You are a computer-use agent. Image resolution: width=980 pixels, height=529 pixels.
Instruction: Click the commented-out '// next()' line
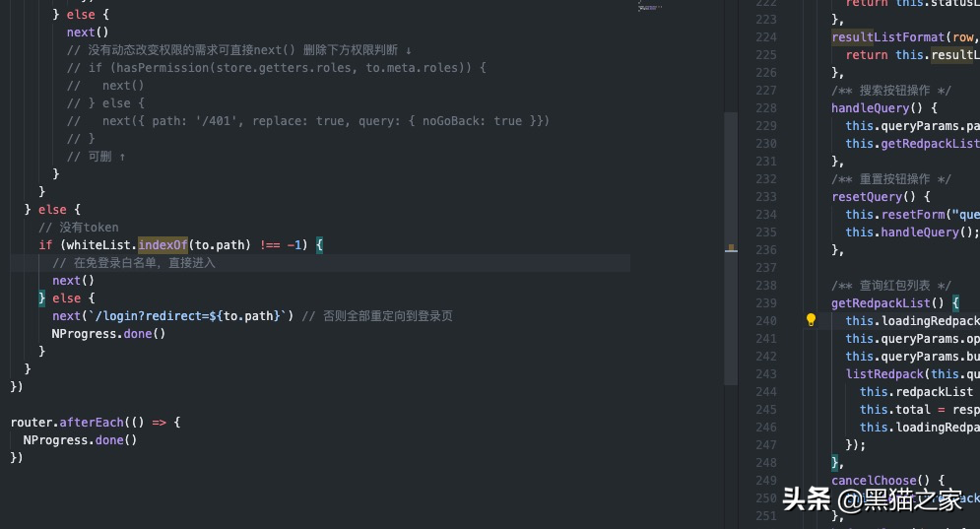coord(105,86)
